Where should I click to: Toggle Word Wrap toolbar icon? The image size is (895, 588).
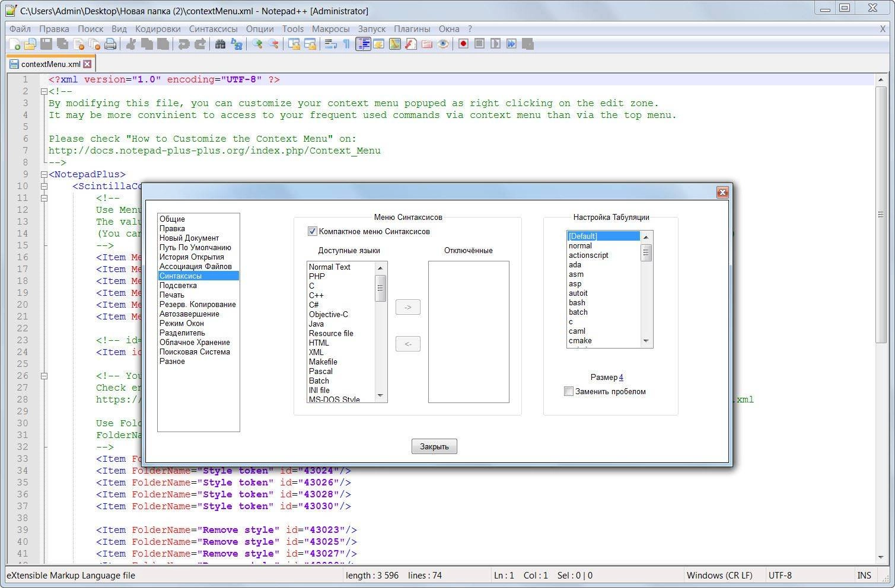click(x=331, y=44)
